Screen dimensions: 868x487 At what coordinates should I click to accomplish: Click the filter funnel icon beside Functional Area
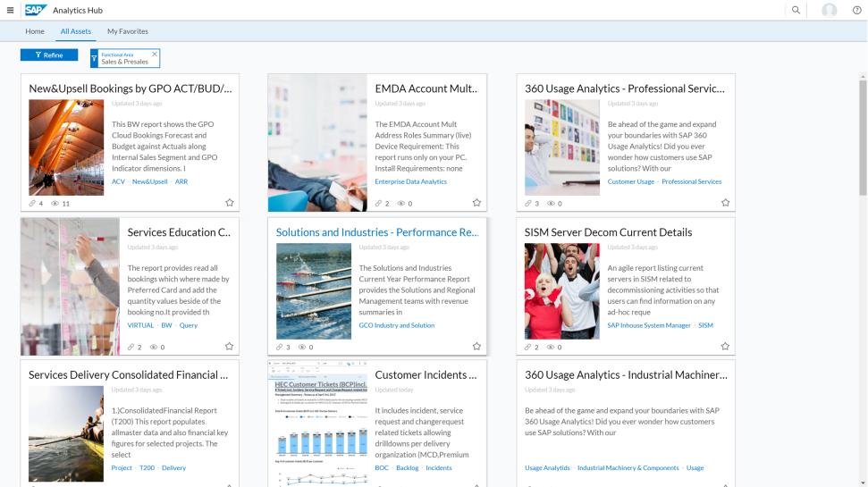pos(94,58)
